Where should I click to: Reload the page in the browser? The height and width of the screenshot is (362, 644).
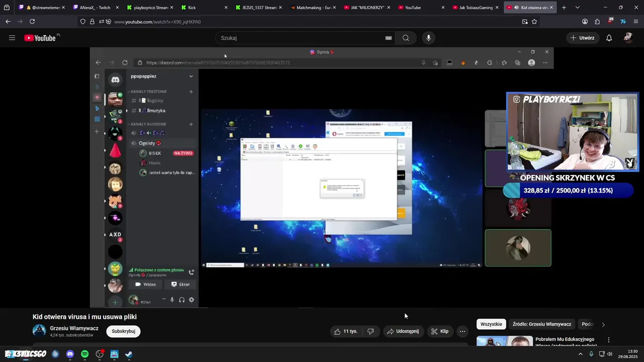[32, 22]
